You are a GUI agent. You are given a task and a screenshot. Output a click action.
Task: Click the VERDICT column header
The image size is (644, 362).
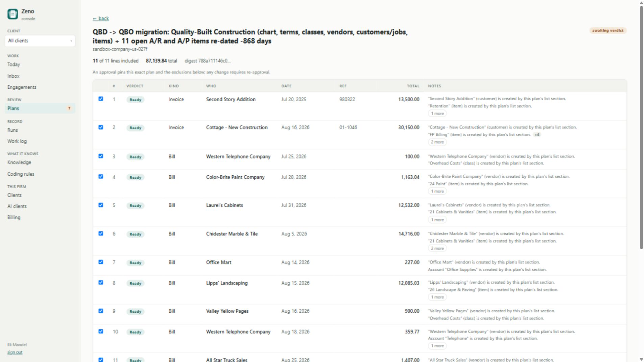pyautogui.click(x=135, y=86)
